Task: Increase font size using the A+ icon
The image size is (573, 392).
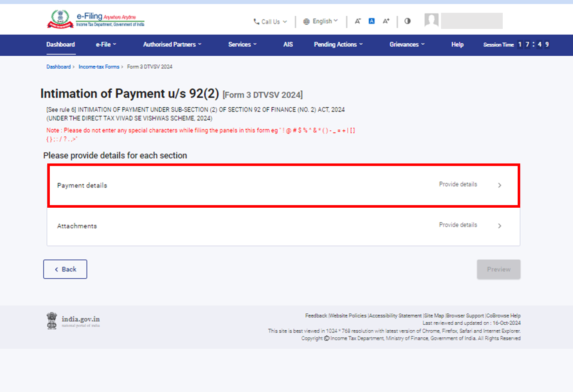Action: (385, 20)
